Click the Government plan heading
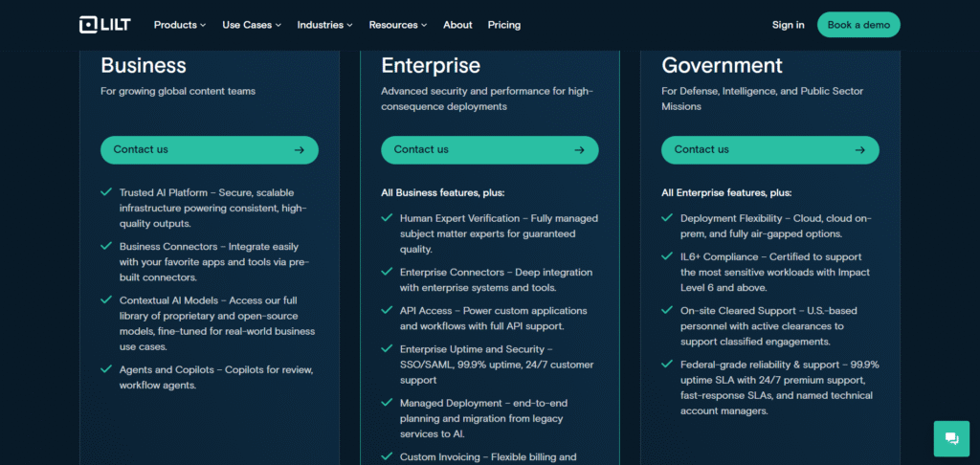 point(722,66)
